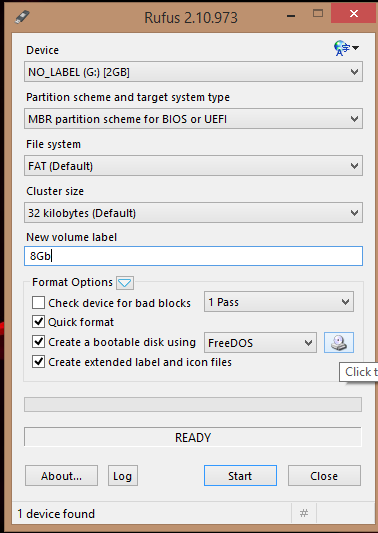Click the 'Device' label text
The image size is (378, 533).
tap(42, 50)
